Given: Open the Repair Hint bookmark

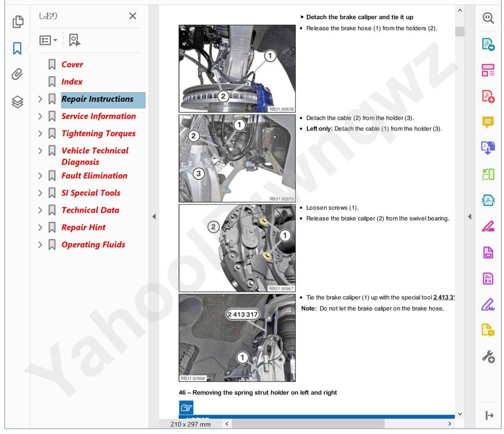Looking at the screenshot, I should (x=84, y=227).
